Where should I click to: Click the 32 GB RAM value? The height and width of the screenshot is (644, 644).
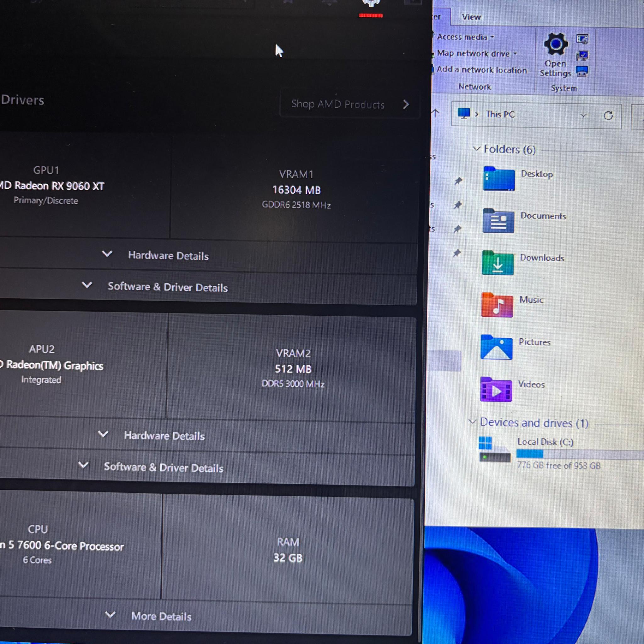point(288,558)
